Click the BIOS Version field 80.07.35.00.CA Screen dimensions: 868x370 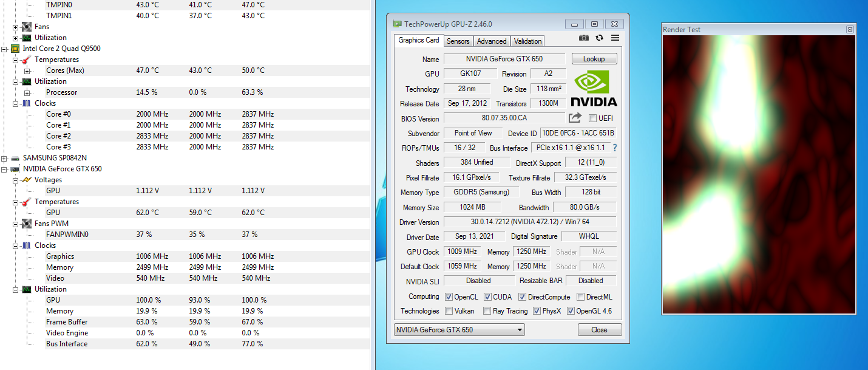click(x=504, y=118)
